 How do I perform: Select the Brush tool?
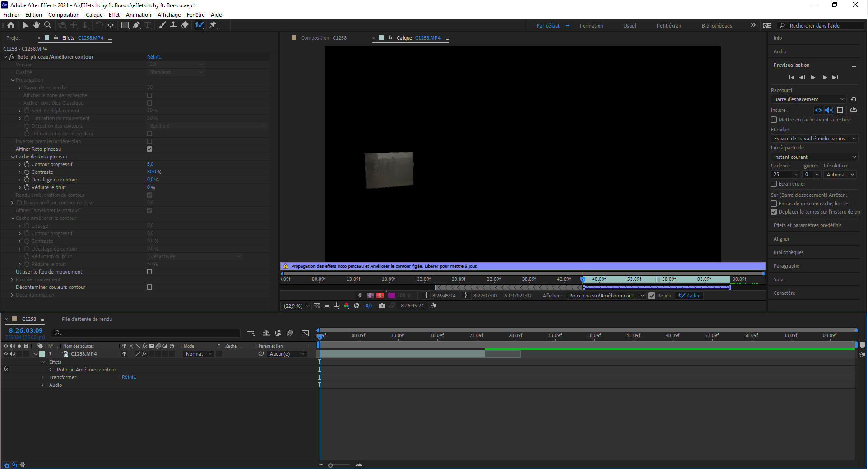point(162,25)
